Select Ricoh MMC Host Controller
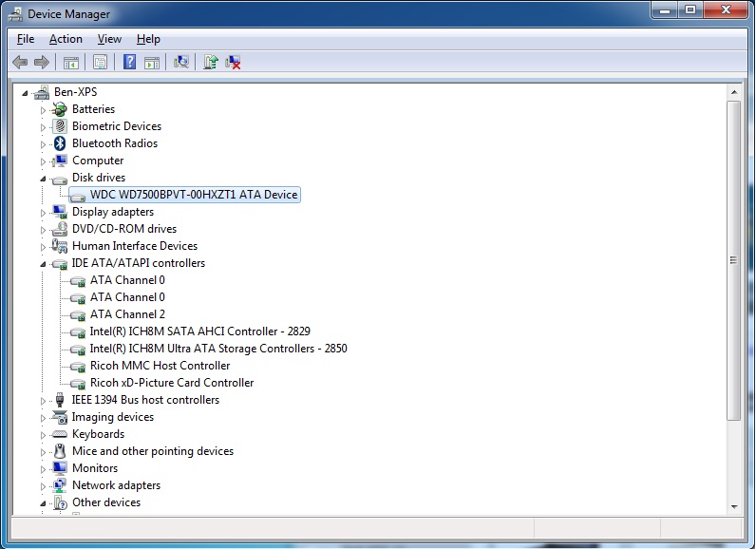Viewport: 756px width, 549px height. point(161,366)
